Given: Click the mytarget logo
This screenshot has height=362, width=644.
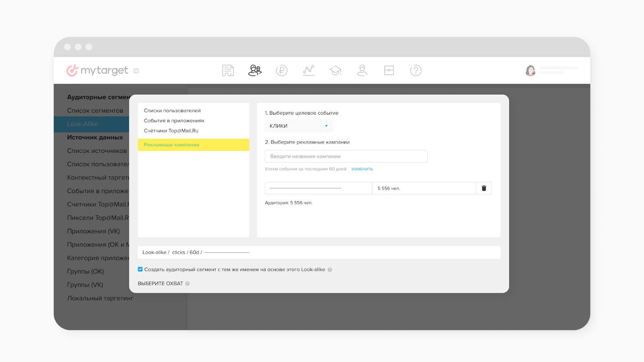Looking at the screenshot, I should coord(97,70).
